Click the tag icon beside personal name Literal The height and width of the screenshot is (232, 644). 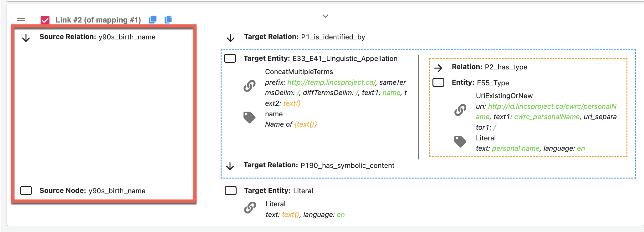[x=460, y=141]
